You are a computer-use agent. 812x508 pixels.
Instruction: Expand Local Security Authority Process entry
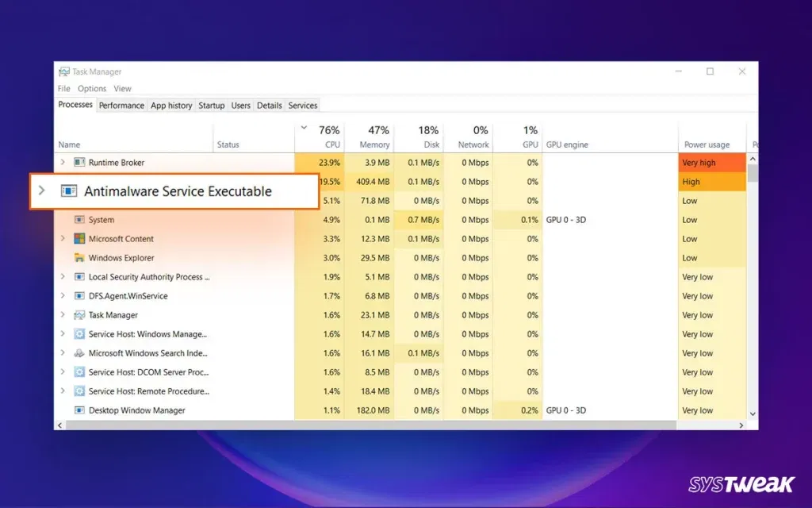[x=63, y=277]
